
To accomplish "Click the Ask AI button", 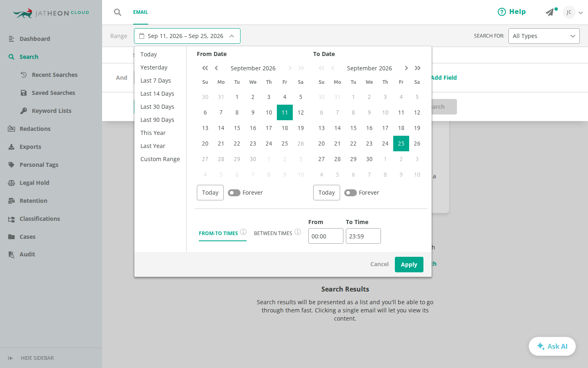I will tap(552, 346).
